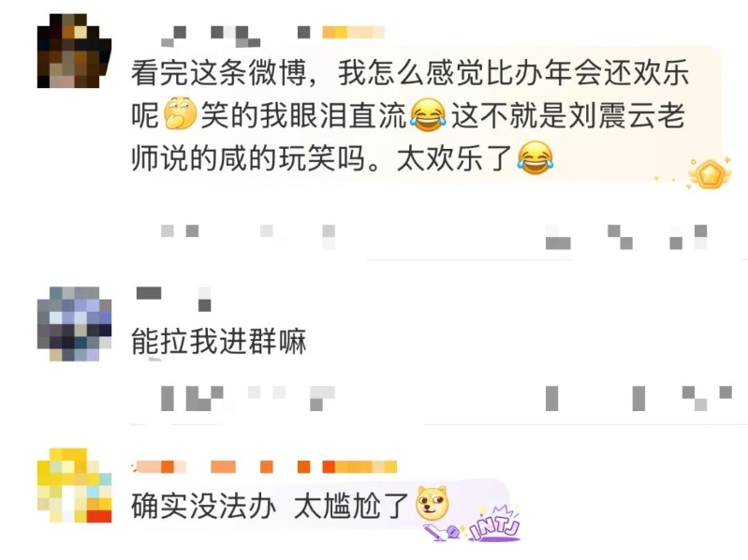Open the blurred username above 能拉我进群嘛
Image resolution: width=748 pixels, height=560 pixels.
(173, 299)
